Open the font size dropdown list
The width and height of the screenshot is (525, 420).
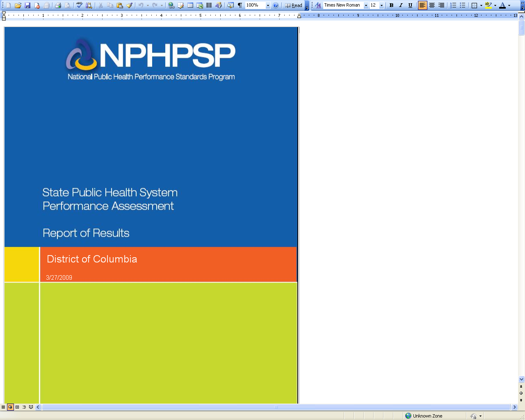[x=382, y=5]
